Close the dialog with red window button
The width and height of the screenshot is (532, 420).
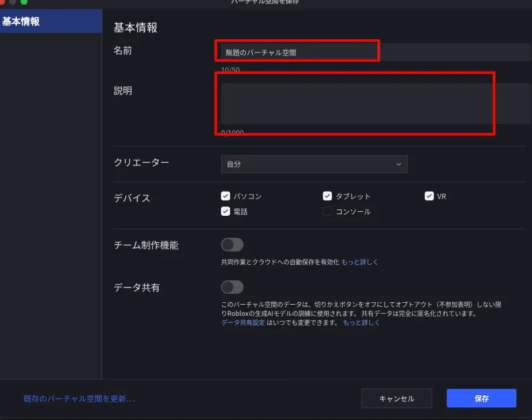point(2,2)
